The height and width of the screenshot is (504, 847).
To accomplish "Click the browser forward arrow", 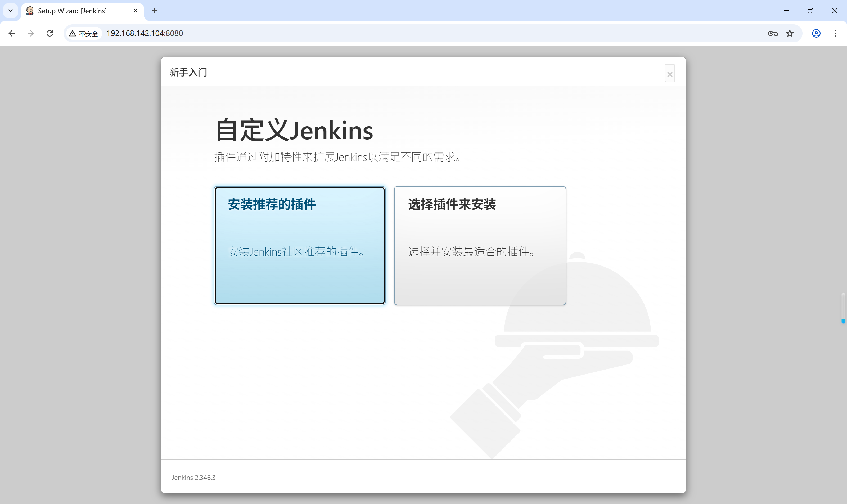I will click(30, 33).
